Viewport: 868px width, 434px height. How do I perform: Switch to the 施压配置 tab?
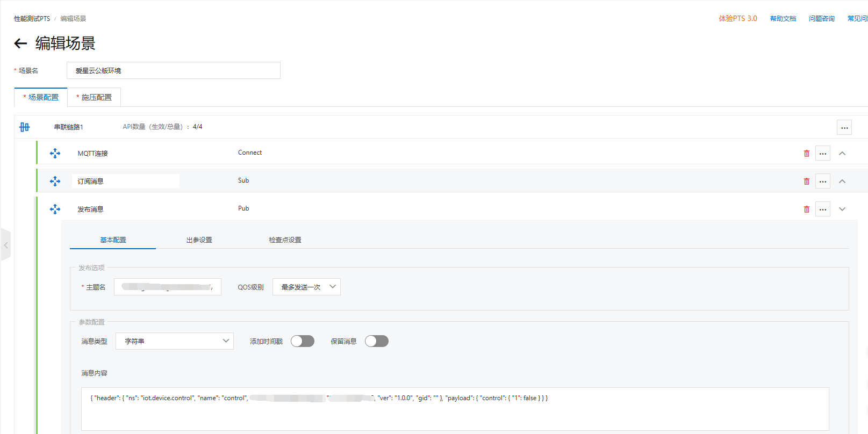[94, 97]
